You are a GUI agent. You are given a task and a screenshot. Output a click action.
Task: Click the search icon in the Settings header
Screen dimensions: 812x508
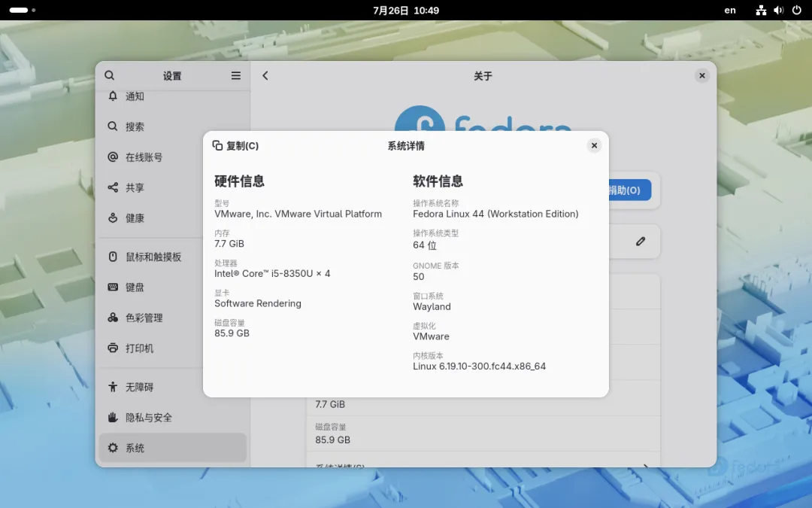(109, 76)
